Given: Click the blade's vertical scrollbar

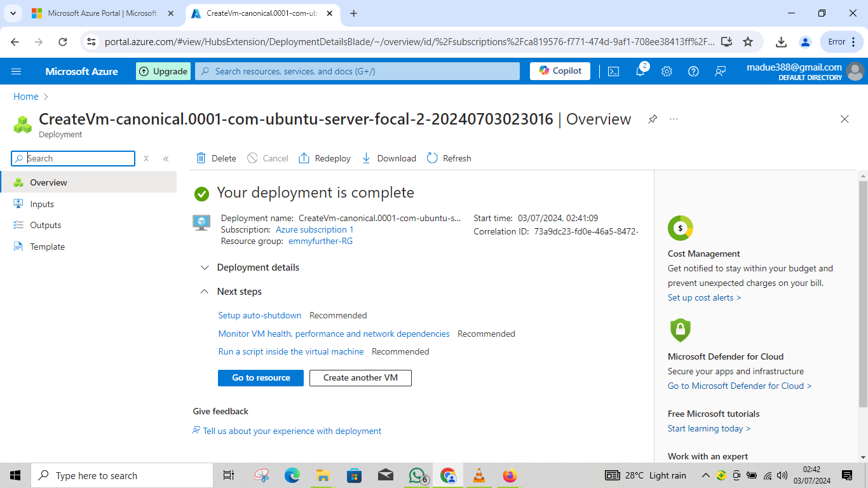Looking at the screenshot, I should pos(862,293).
